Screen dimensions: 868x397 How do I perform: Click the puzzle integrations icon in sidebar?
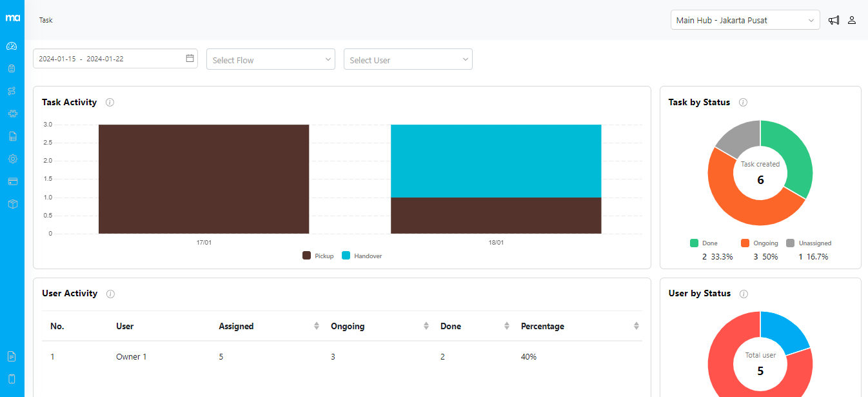(x=12, y=113)
